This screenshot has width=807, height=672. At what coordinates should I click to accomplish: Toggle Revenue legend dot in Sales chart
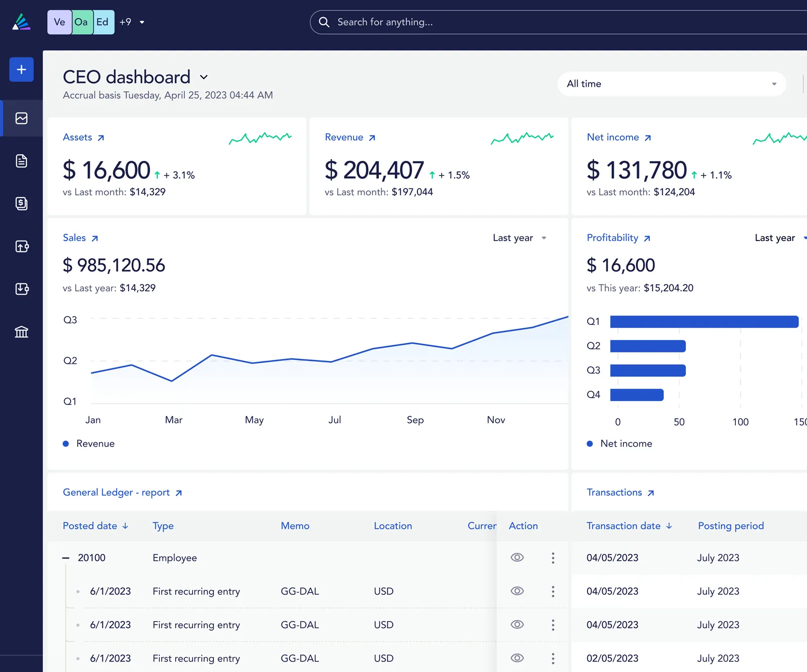66,444
